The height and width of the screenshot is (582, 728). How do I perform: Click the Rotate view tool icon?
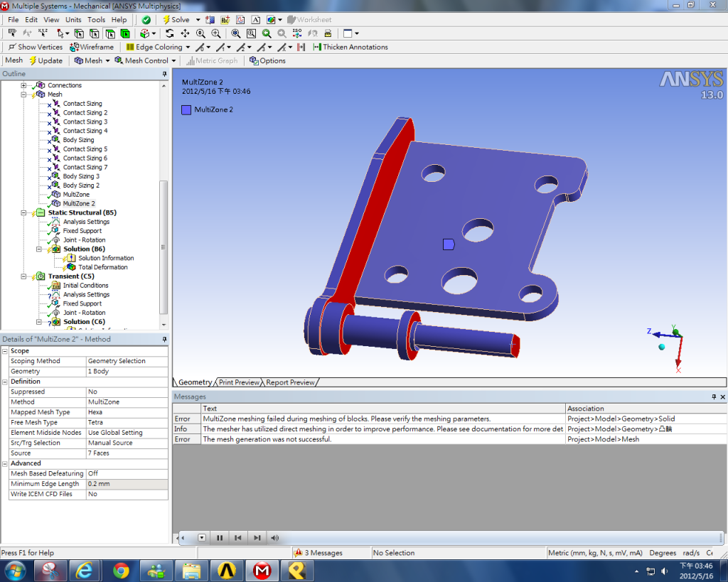tap(169, 33)
